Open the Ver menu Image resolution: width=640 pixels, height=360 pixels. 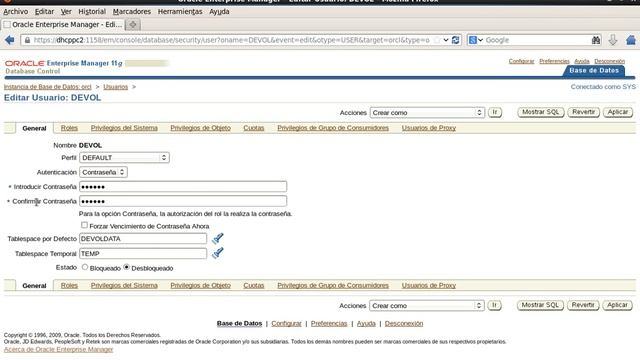pyautogui.click(x=66, y=11)
